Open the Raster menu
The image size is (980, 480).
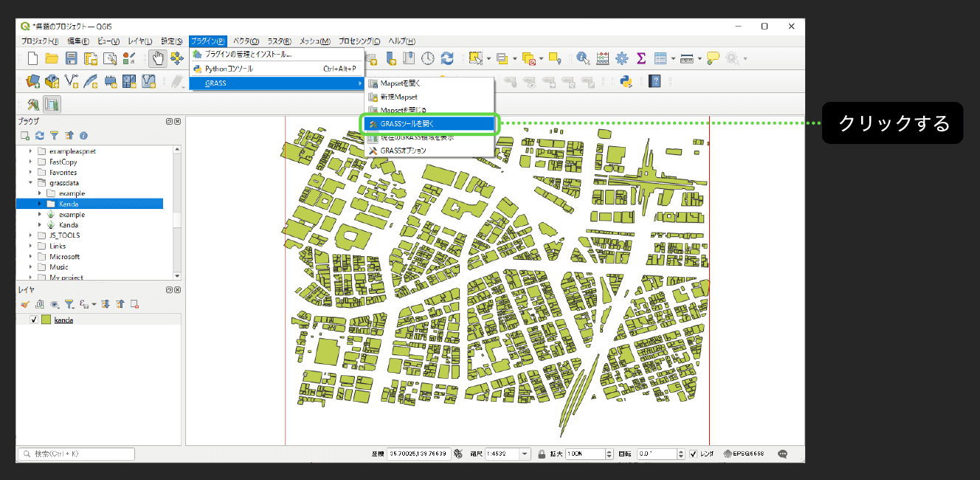(279, 41)
